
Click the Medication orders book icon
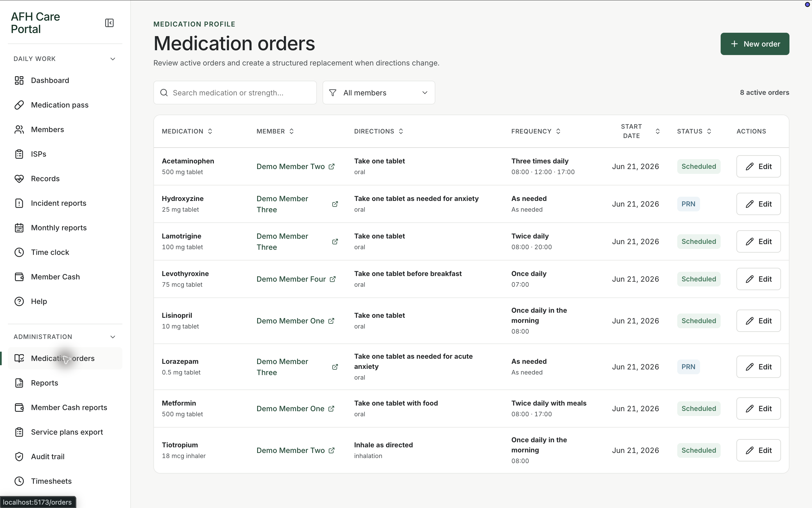coord(19,358)
